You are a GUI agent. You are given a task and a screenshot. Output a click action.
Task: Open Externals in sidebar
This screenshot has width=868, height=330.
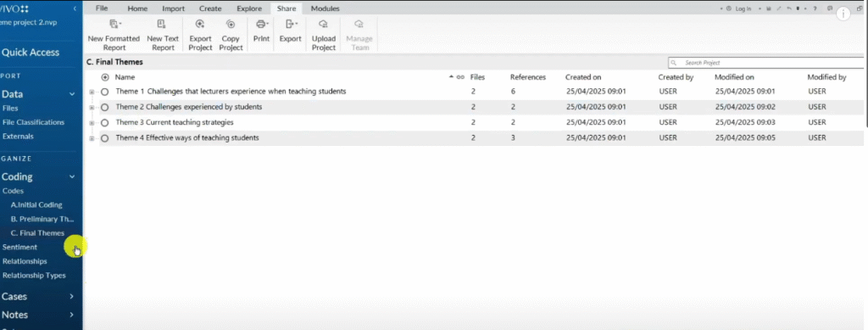(18, 137)
